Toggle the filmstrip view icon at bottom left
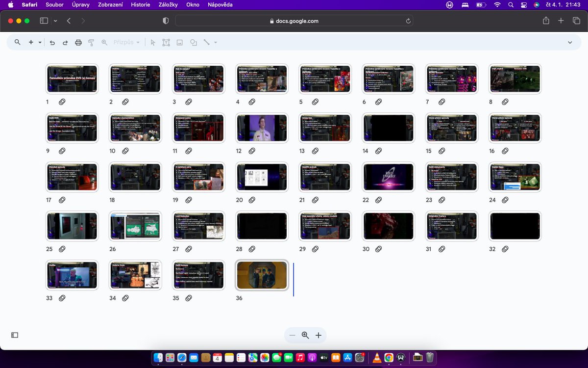This screenshot has width=588, height=368. tap(15, 335)
